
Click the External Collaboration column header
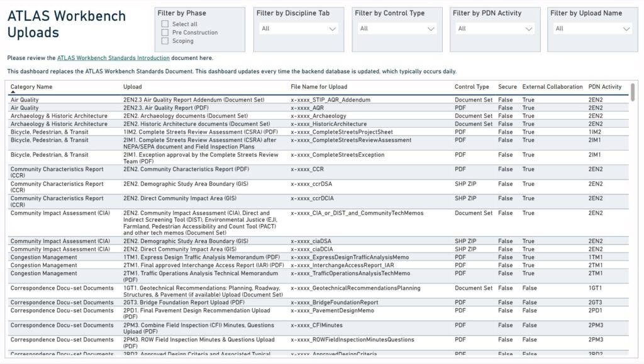(x=552, y=87)
